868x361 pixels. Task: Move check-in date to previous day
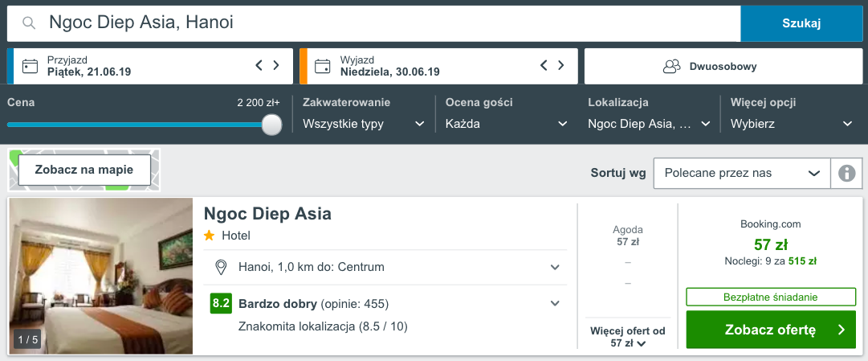point(259,65)
